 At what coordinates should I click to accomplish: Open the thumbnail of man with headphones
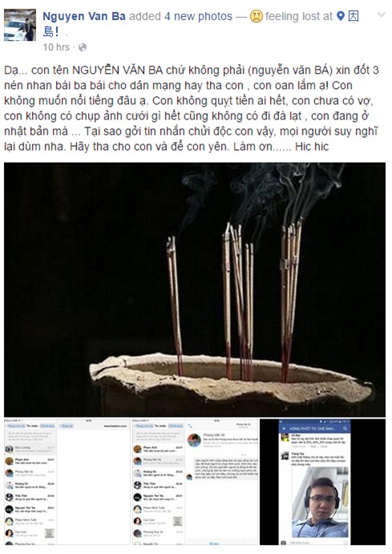pos(323,482)
